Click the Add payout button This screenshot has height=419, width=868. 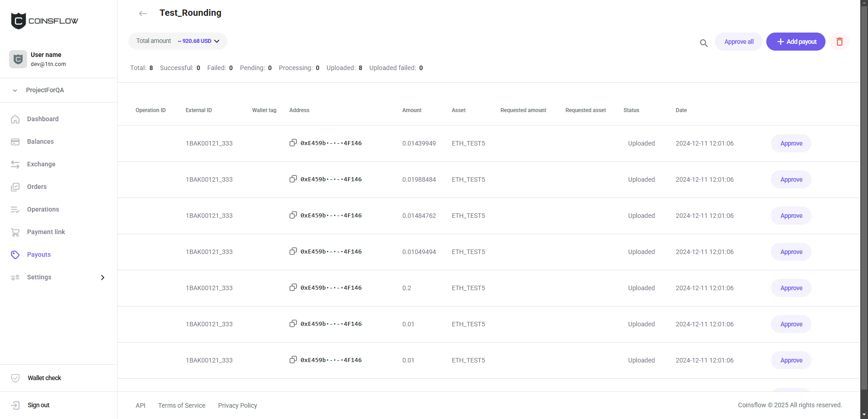pos(795,42)
